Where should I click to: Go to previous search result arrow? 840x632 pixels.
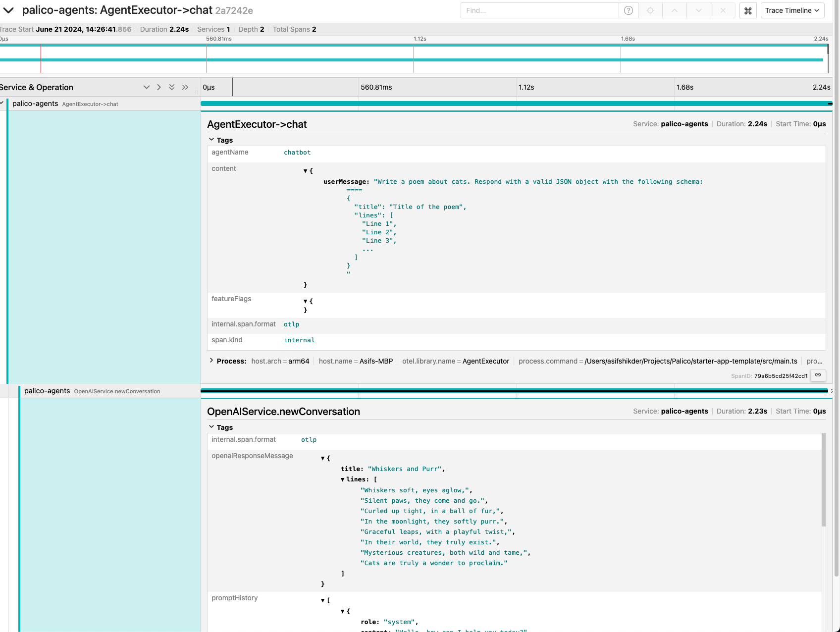coord(675,10)
